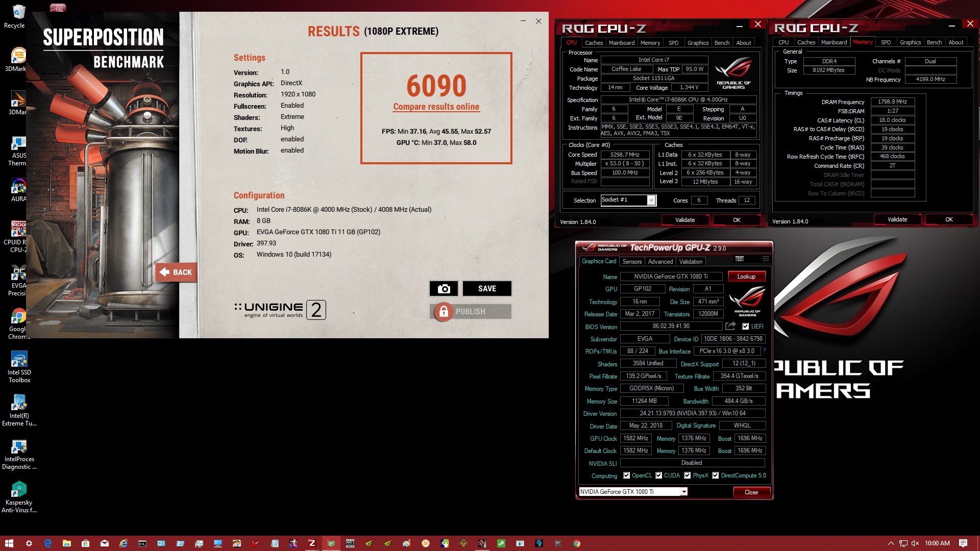Open the ASUS Thermal desktop shortcut
980x551 pixels.
18,151
